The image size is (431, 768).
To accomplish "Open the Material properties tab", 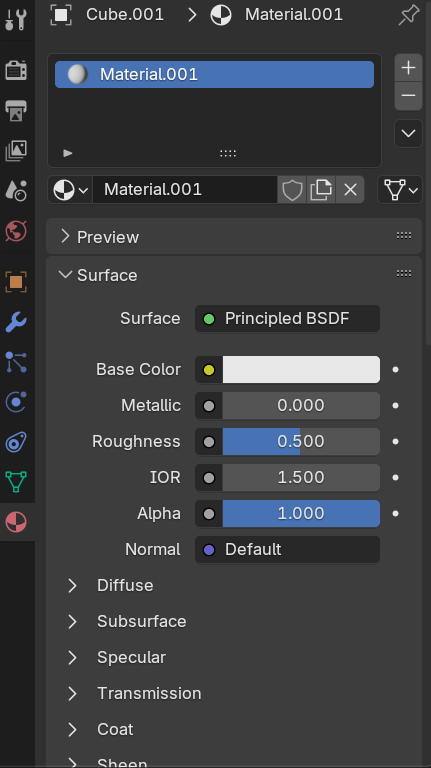I will 16,522.
